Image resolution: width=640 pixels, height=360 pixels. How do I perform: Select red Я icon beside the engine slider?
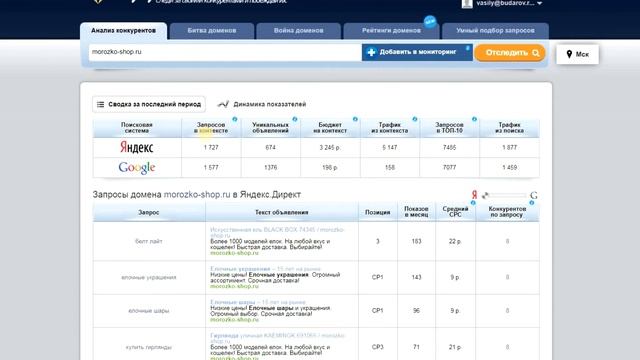[x=474, y=195]
